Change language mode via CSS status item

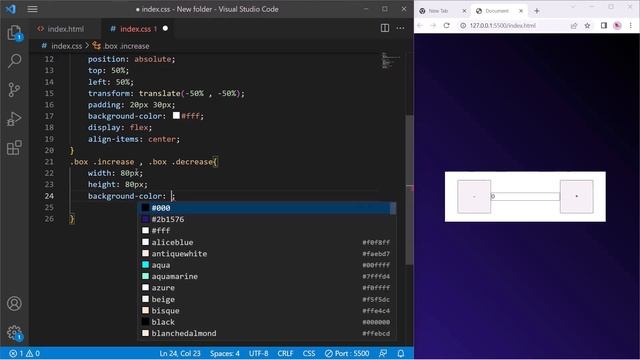point(309,353)
